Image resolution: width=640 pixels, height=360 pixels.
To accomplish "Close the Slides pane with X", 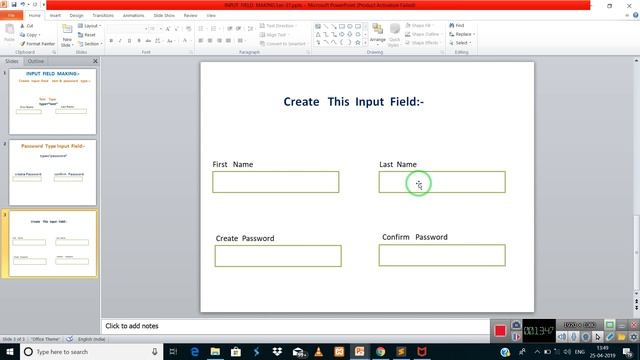I will 95,61.
